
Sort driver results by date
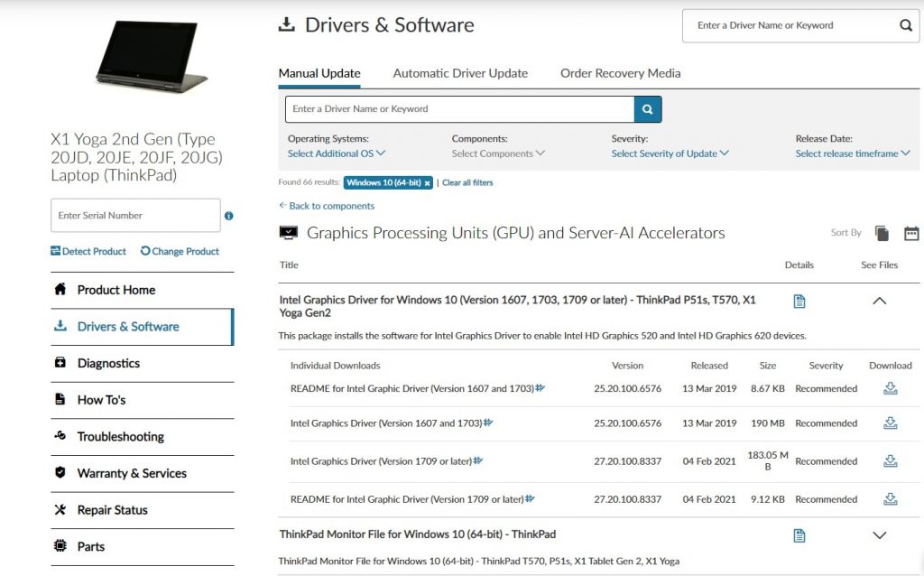(911, 232)
